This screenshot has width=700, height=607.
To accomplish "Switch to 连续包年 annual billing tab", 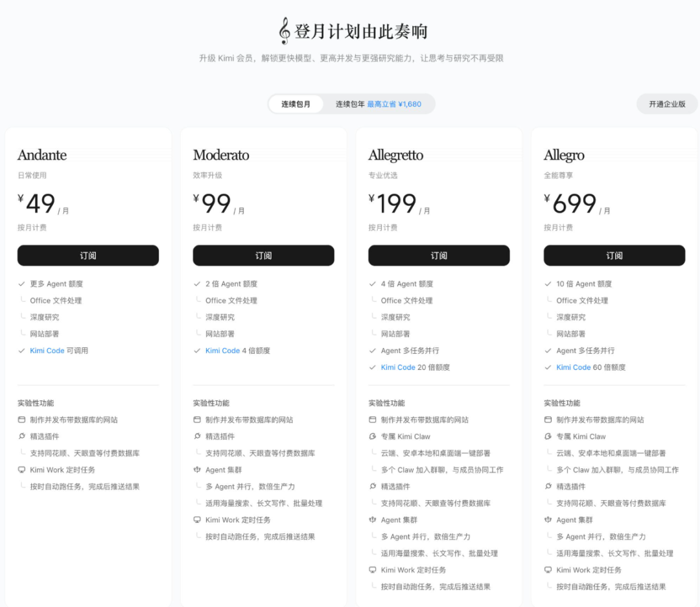I will pos(378,104).
